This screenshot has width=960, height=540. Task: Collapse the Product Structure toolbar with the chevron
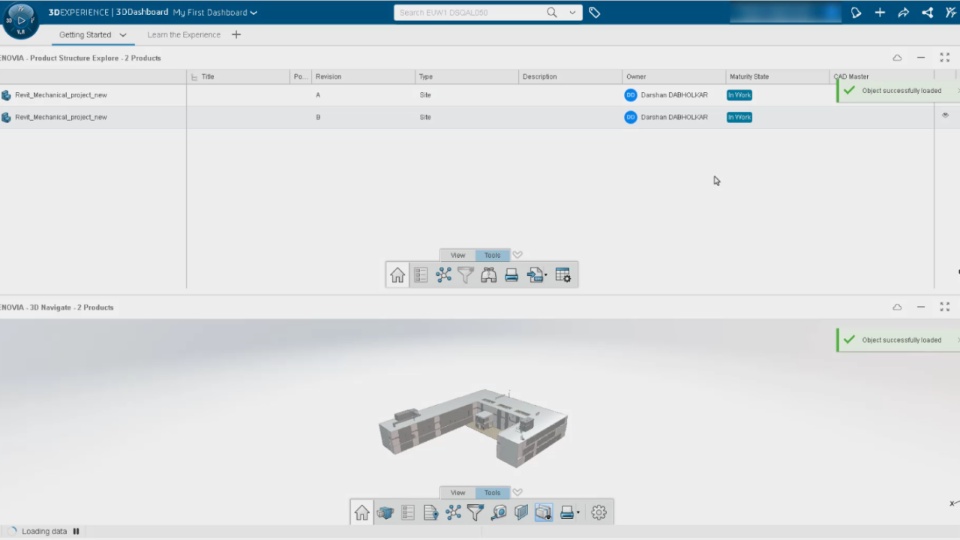click(517, 255)
